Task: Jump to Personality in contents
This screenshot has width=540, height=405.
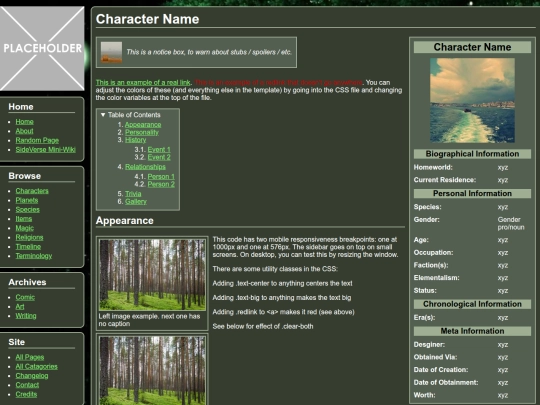Action: [142, 132]
